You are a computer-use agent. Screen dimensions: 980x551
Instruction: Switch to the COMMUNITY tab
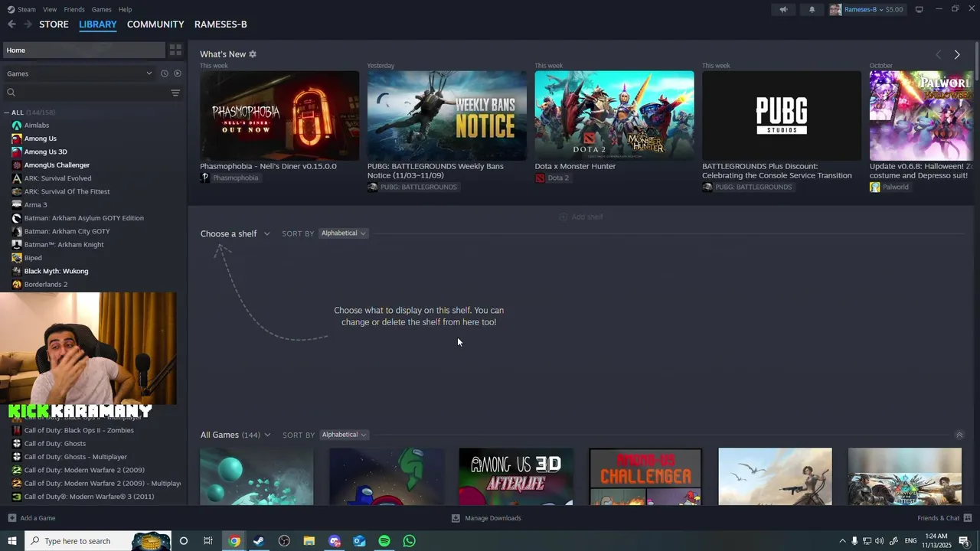155,24
